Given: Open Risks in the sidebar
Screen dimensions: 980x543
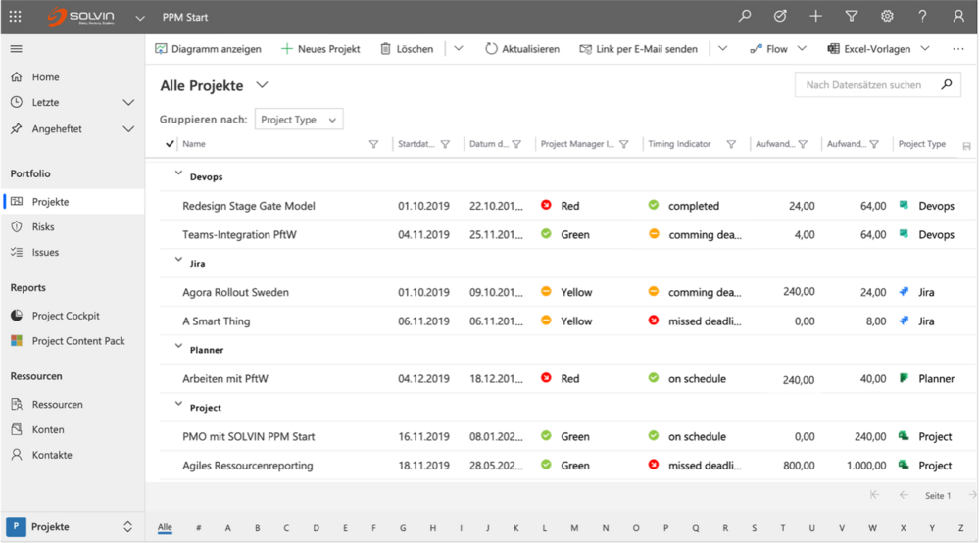Looking at the screenshot, I should tap(43, 226).
